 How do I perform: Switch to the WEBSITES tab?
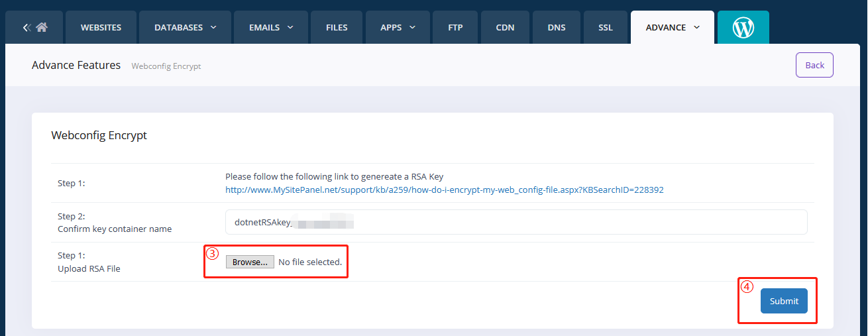101,28
